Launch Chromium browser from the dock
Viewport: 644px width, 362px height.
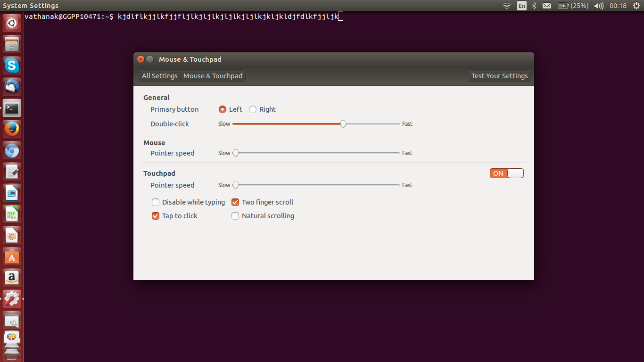[x=12, y=151]
